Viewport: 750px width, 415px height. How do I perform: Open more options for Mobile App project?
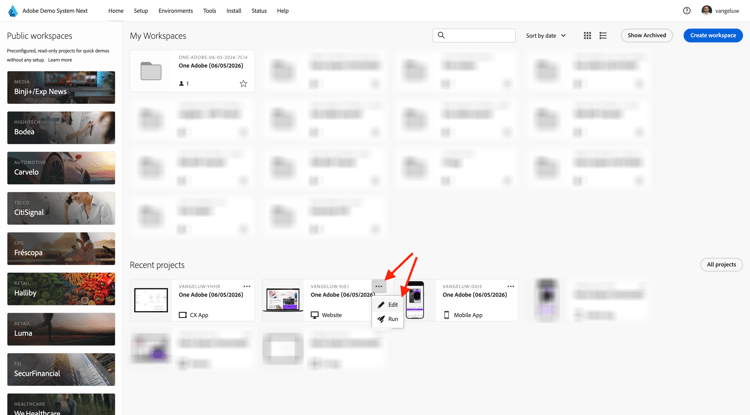(511, 286)
